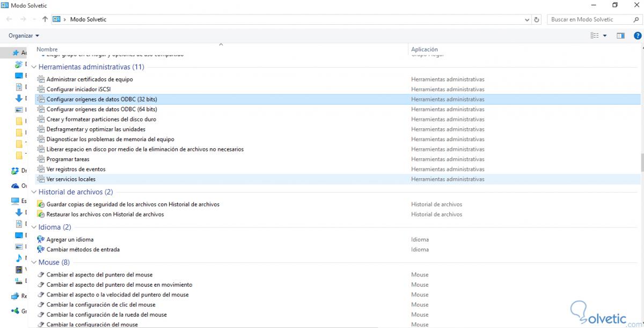The image size is (644, 328).
Task: Open the Help question mark icon
Action: pyautogui.click(x=636, y=35)
